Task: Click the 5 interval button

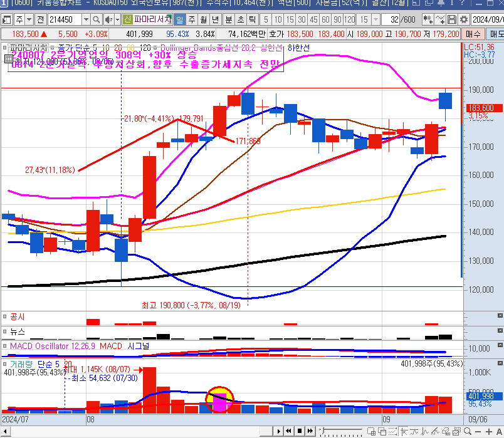Action: pyautogui.click(x=266, y=19)
